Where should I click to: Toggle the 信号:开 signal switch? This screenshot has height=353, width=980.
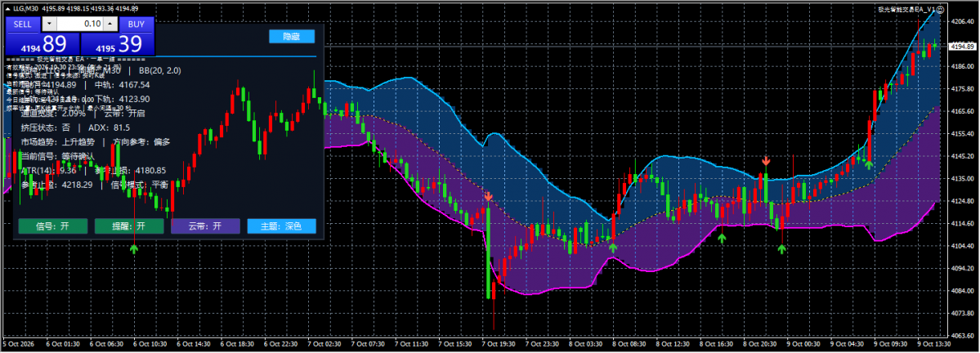pyautogui.click(x=53, y=226)
